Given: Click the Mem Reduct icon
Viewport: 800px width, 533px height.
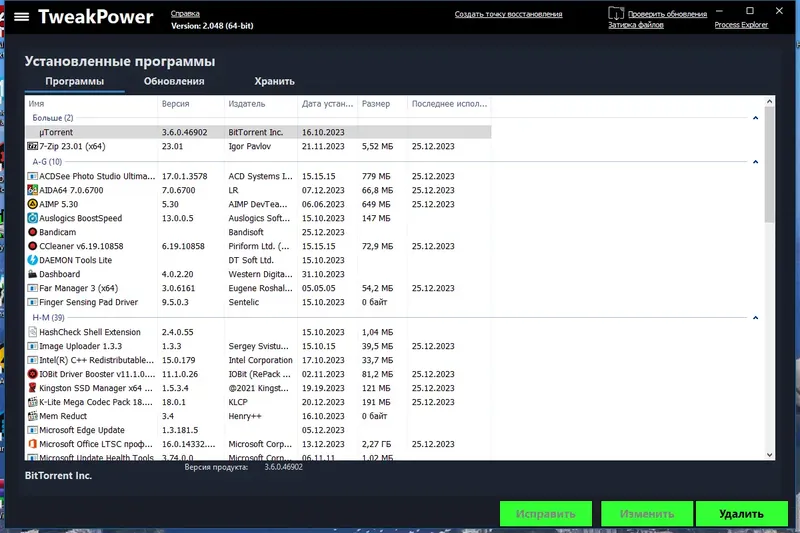Looking at the screenshot, I should pyautogui.click(x=32, y=416).
